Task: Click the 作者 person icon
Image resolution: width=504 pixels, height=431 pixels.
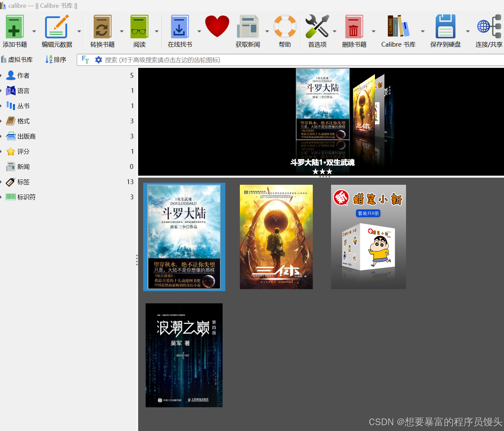Action: click(11, 75)
